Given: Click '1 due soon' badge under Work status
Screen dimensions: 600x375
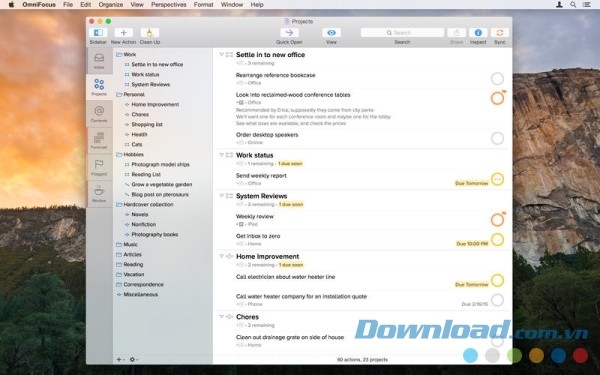Looking at the screenshot, I should click(x=290, y=163).
